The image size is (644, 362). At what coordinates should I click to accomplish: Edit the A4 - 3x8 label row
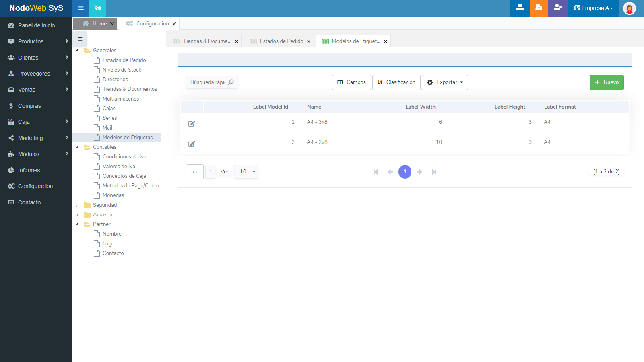(192, 123)
